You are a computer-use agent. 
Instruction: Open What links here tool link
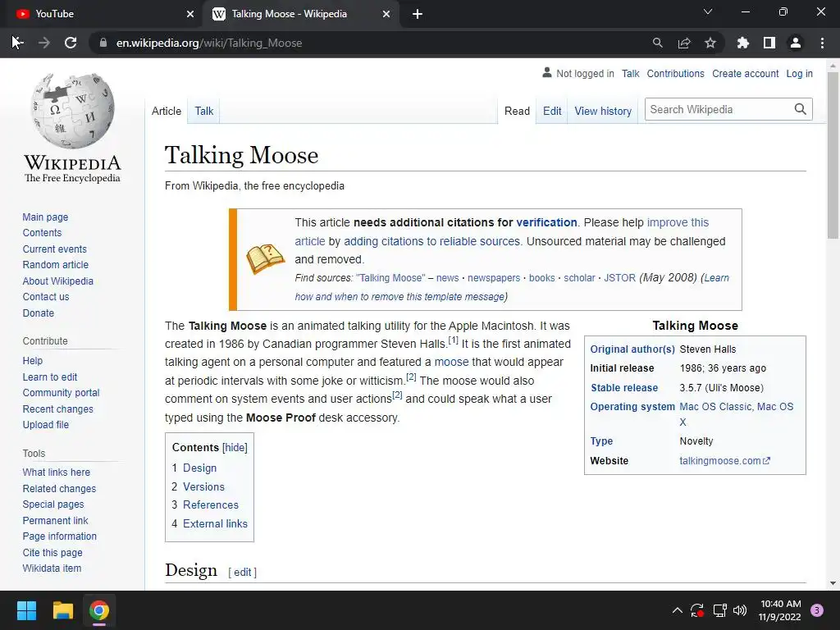[57, 472]
